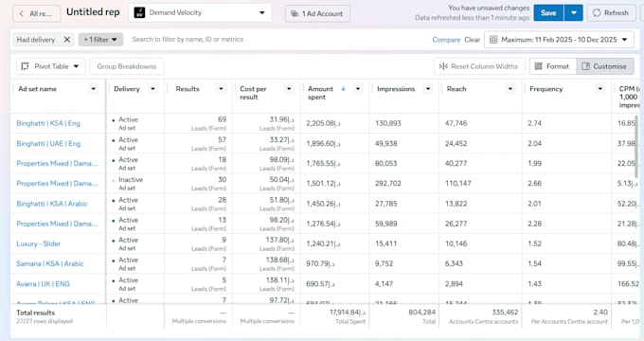
Task: Open the Properties Mixed ad set with 18 results
Action: (x=57, y=164)
